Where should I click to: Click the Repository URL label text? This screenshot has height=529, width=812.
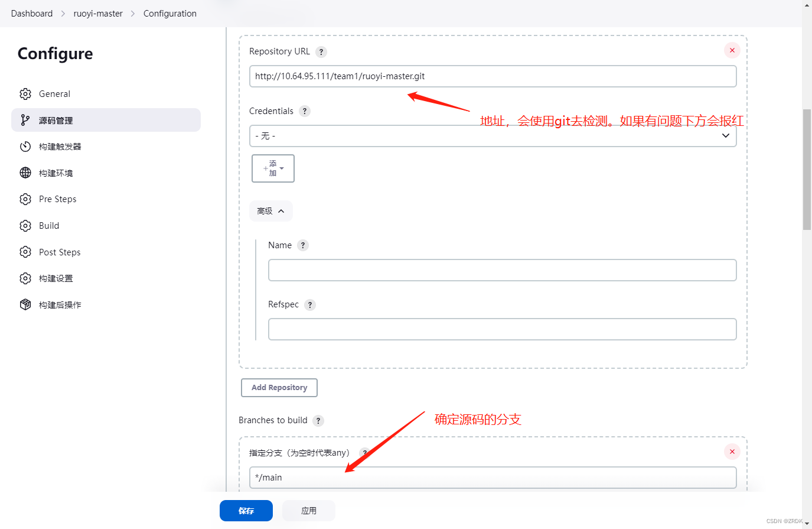click(279, 51)
